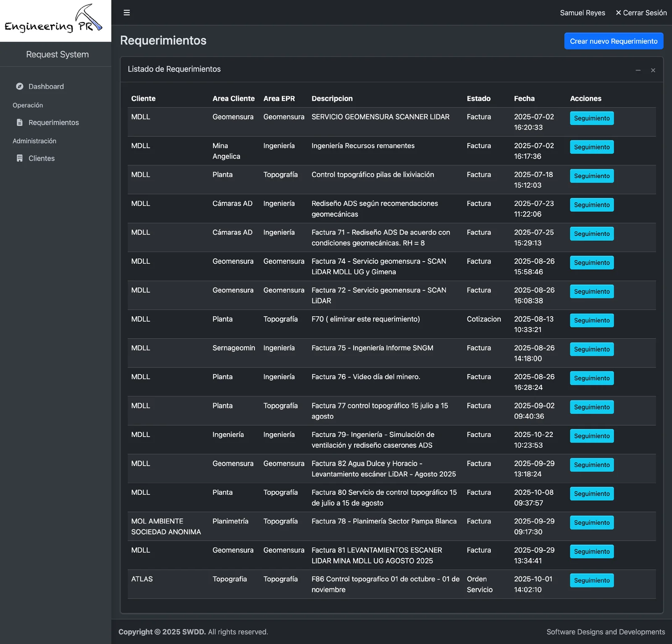
Task: Toggle the hamburger sidebar menu icon
Action: pyautogui.click(x=126, y=13)
